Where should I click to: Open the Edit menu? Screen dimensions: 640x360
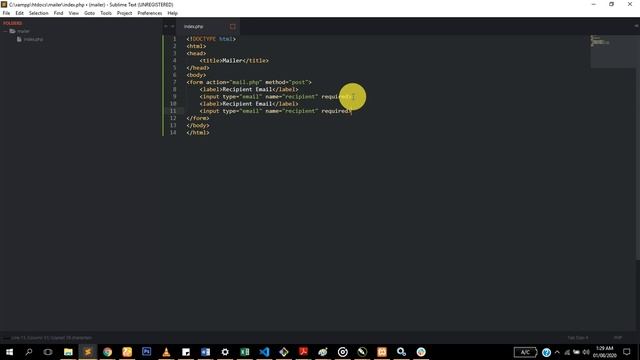(x=19, y=13)
